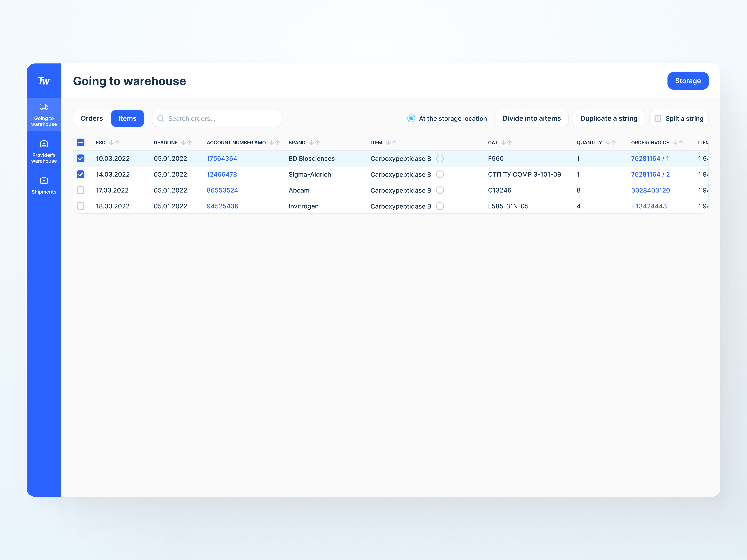Viewport: 747px width, 560px height.
Task: Click info icon in Abcam row
Action: tap(440, 190)
